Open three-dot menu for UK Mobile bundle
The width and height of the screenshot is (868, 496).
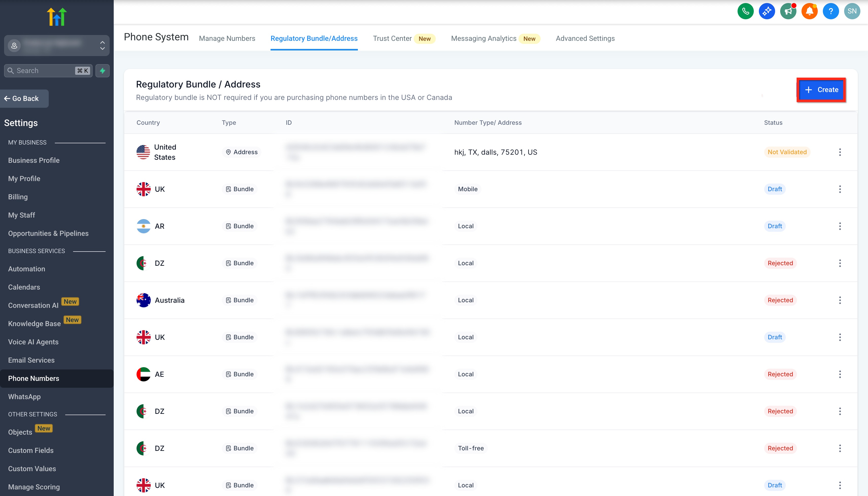840,189
